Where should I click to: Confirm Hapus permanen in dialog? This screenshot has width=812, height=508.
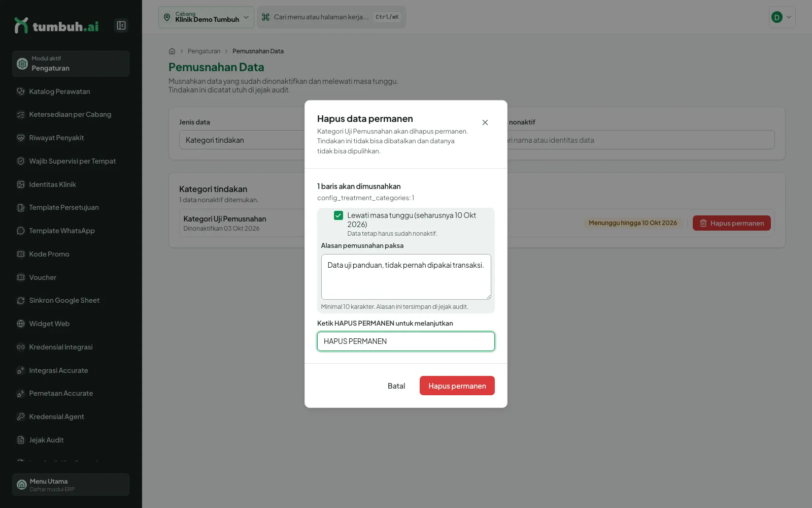[x=457, y=386]
